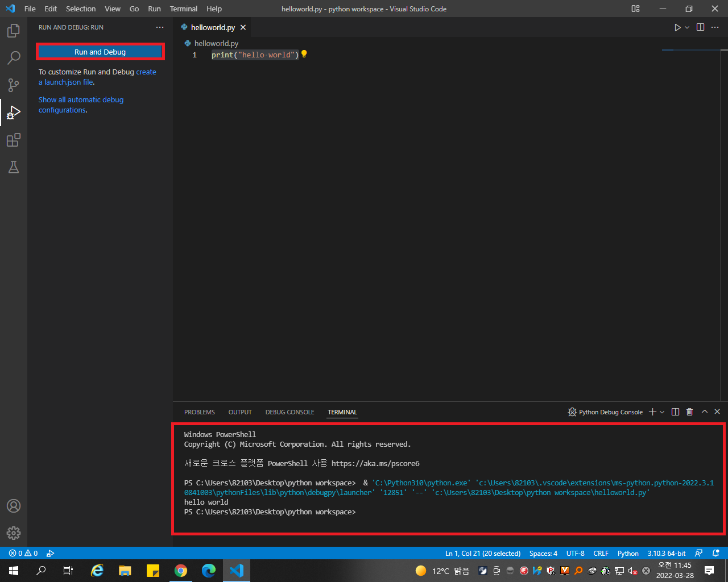Click the editor minimap
The image size is (728, 582).
tap(691, 51)
